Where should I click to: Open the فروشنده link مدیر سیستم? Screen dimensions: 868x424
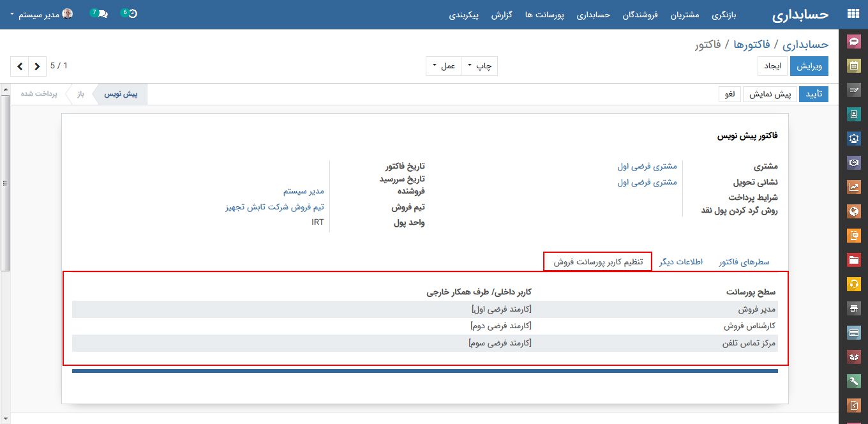[x=304, y=191]
